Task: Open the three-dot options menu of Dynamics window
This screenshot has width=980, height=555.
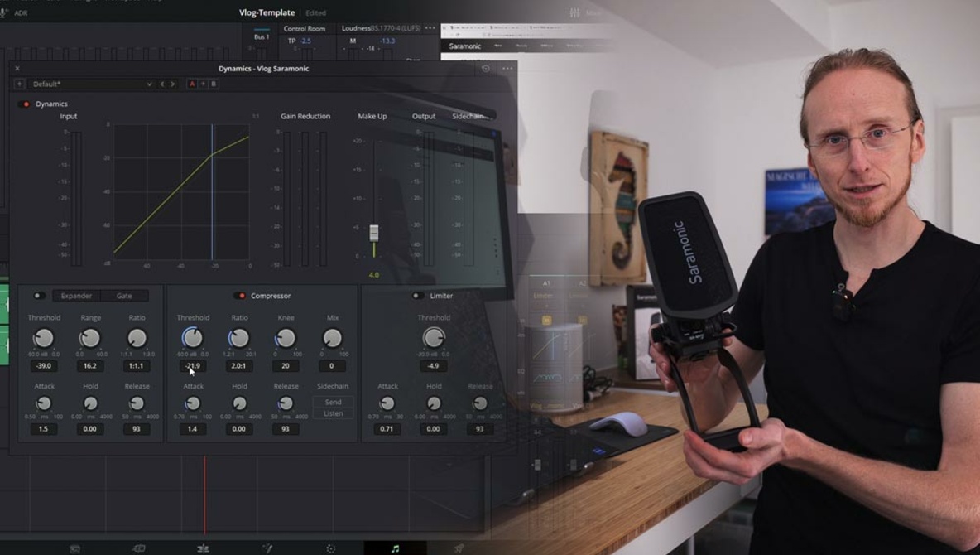Action: 507,68
